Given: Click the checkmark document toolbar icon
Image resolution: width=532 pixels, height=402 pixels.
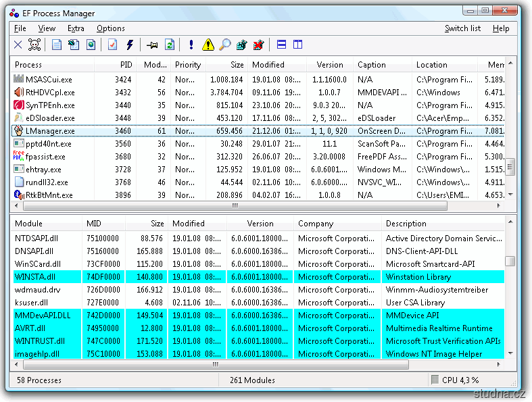Looking at the screenshot, I should tap(112, 45).
